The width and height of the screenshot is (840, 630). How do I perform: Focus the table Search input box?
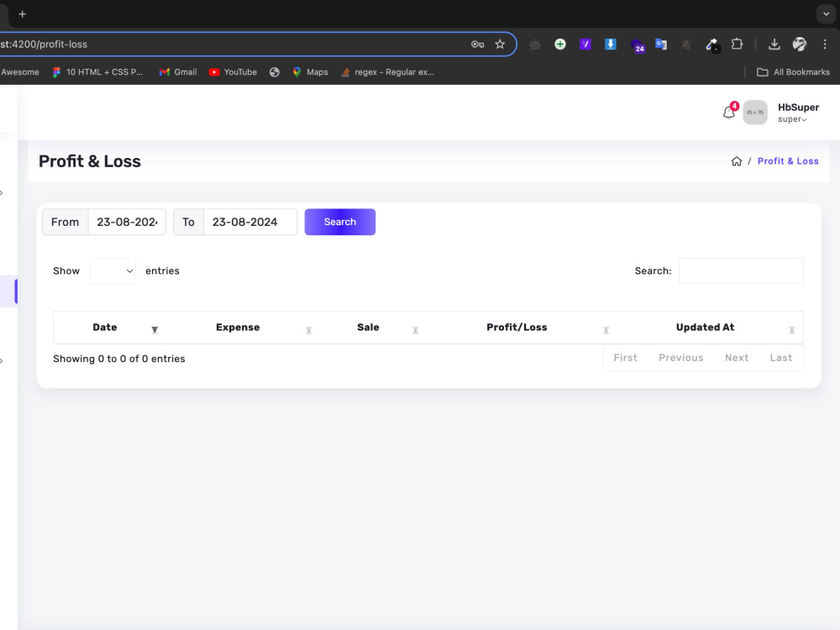point(741,271)
